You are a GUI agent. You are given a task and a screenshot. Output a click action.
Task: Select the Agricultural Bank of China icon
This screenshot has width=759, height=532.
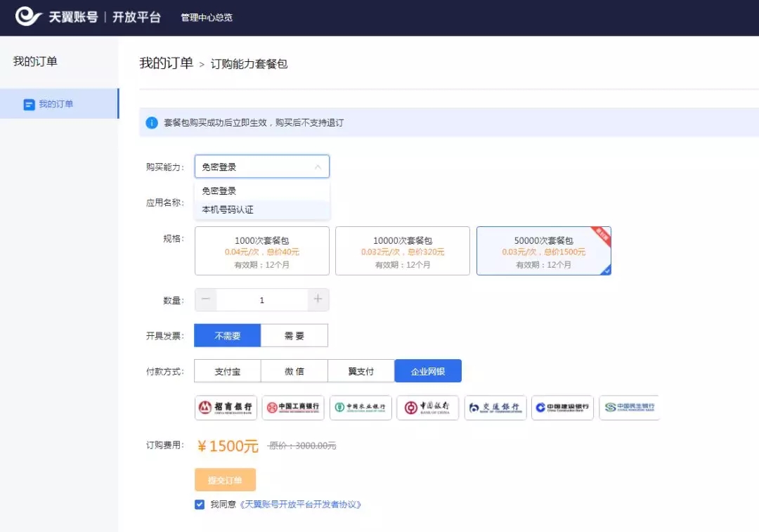[x=361, y=408]
